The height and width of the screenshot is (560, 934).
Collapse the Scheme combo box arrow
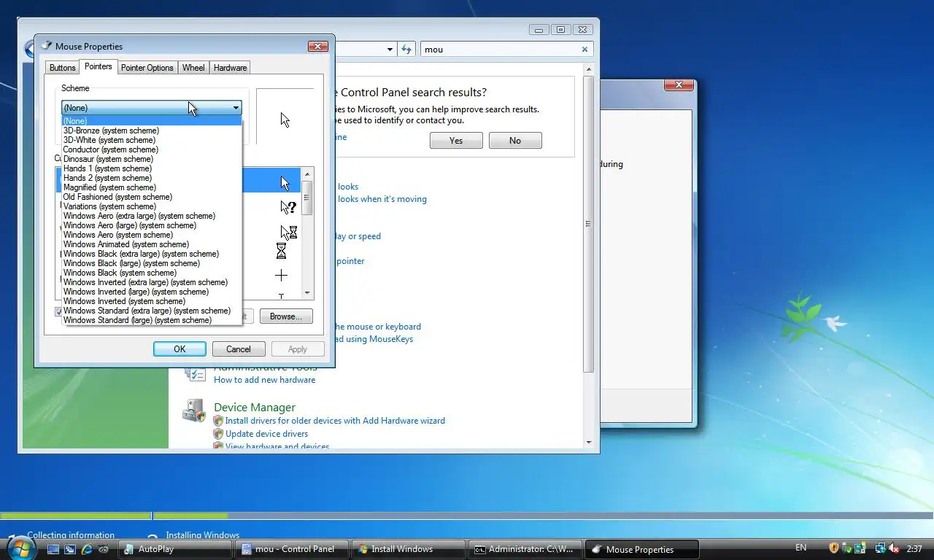(236, 108)
